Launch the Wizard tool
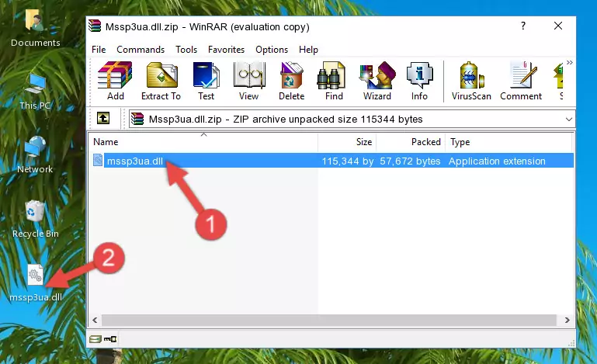Viewport: 597px width, 364px height. pos(377,81)
